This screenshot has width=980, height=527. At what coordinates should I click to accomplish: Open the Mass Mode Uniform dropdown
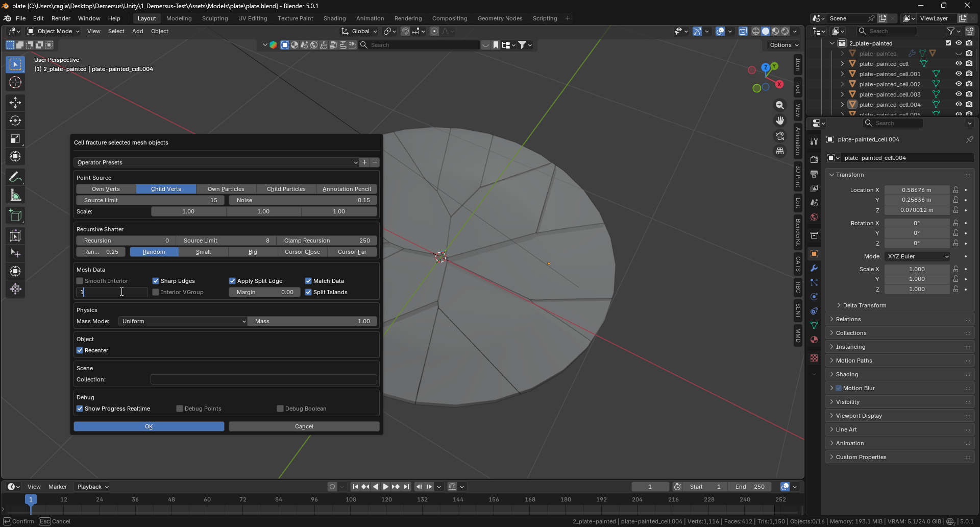pyautogui.click(x=183, y=321)
